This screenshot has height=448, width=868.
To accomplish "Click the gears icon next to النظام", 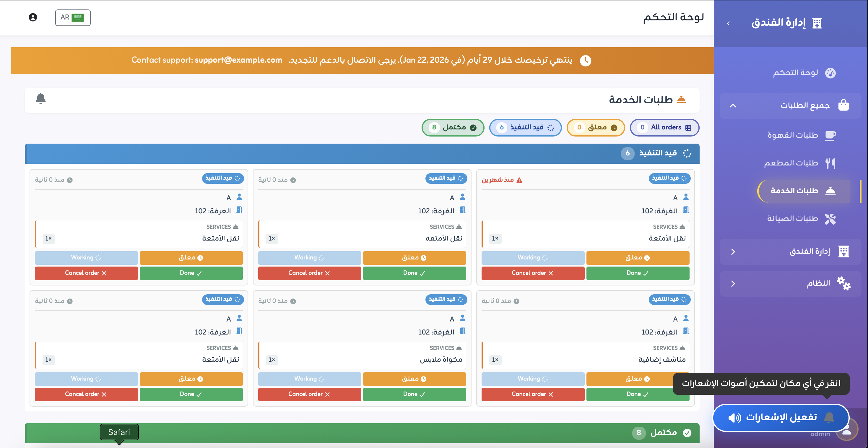I will (x=844, y=283).
